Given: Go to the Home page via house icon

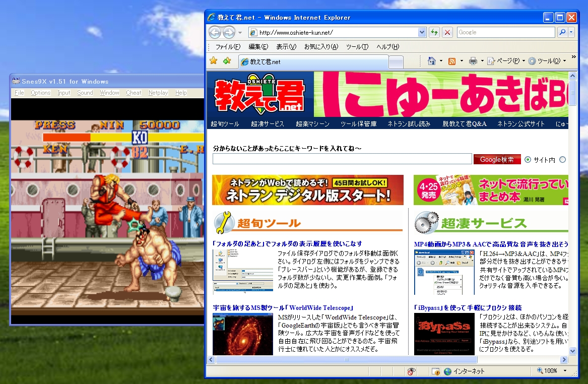Looking at the screenshot, I should pos(432,61).
